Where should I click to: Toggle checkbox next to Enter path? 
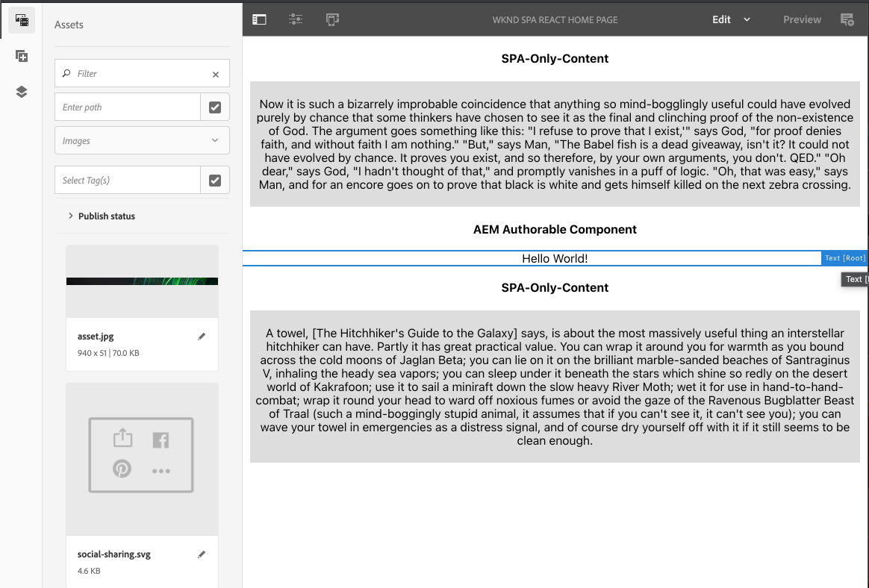click(x=215, y=107)
